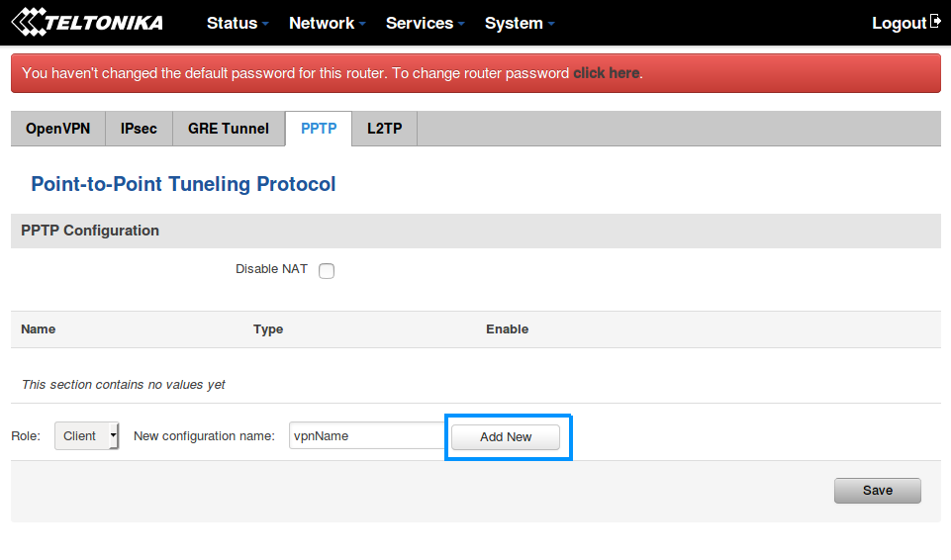The image size is (951, 560).
Task: Expand the Network menu
Action: tap(327, 23)
